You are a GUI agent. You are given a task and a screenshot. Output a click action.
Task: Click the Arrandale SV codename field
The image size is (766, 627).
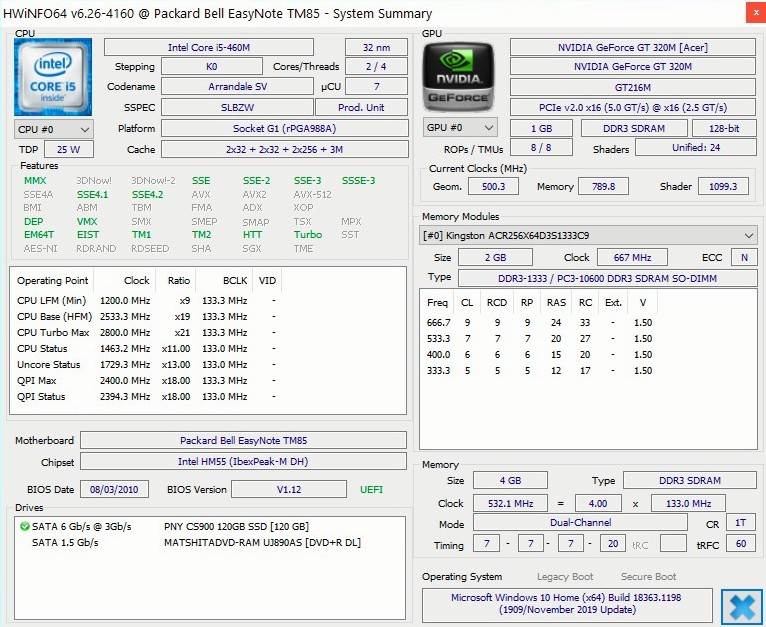tap(237, 86)
